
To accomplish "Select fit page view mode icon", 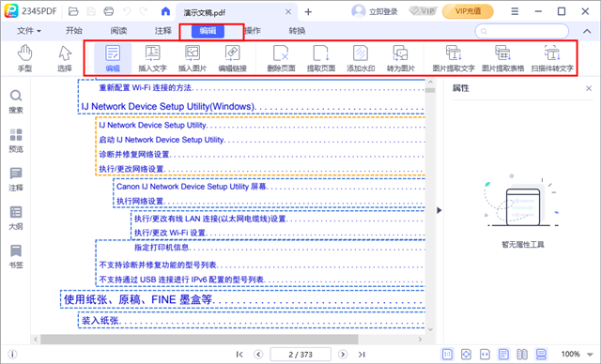I will [x=466, y=355].
